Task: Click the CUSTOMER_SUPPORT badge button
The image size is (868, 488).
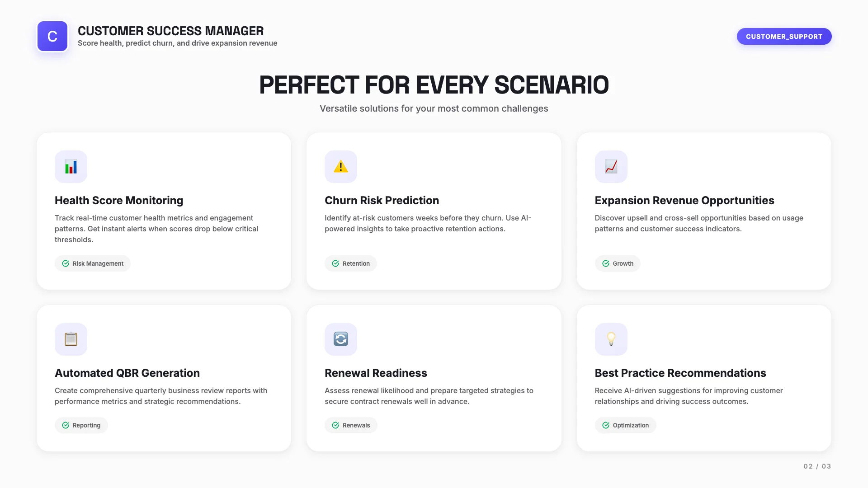Action: point(784,37)
